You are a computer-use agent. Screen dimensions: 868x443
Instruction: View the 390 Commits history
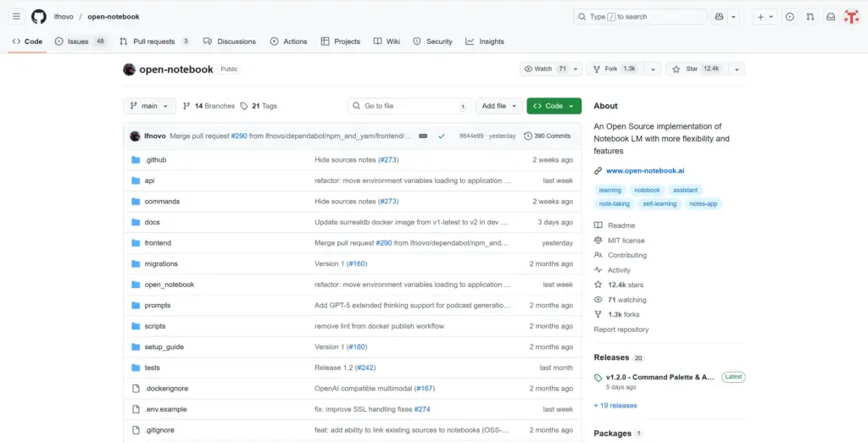point(547,136)
